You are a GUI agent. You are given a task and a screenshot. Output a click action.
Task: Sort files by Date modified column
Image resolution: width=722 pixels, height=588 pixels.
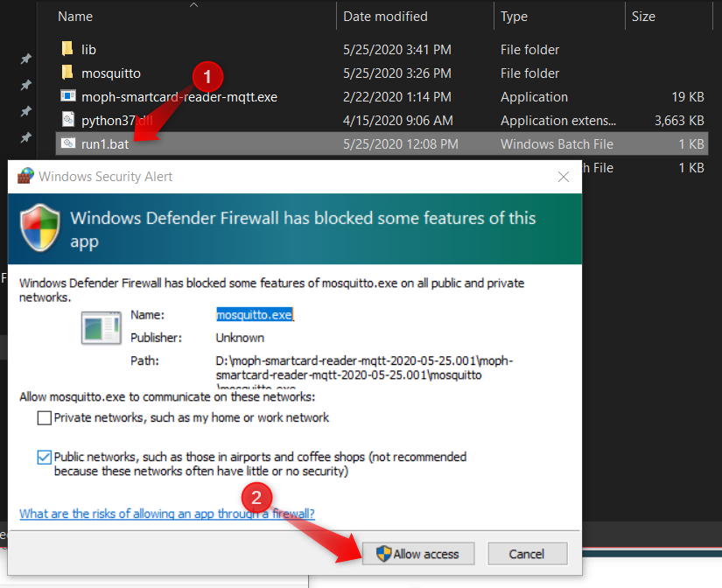385,17
